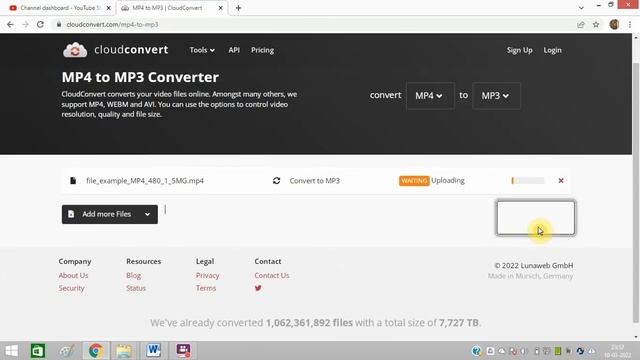640x360 pixels.
Task: Click the blue help icon in the system tray
Action: coord(476,351)
